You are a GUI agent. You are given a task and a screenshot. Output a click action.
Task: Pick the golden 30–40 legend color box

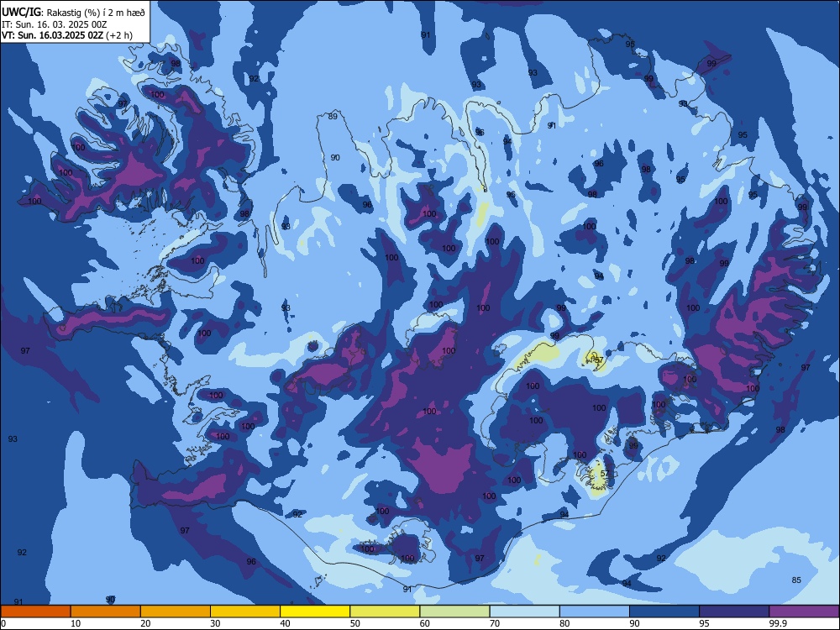(245, 612)
